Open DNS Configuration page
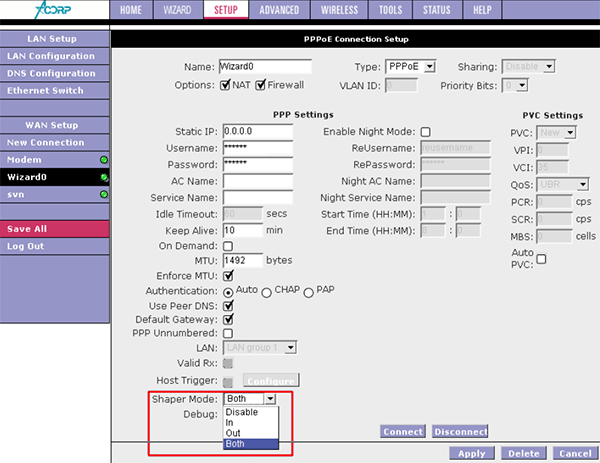The image size is (600, 463). 55,73
